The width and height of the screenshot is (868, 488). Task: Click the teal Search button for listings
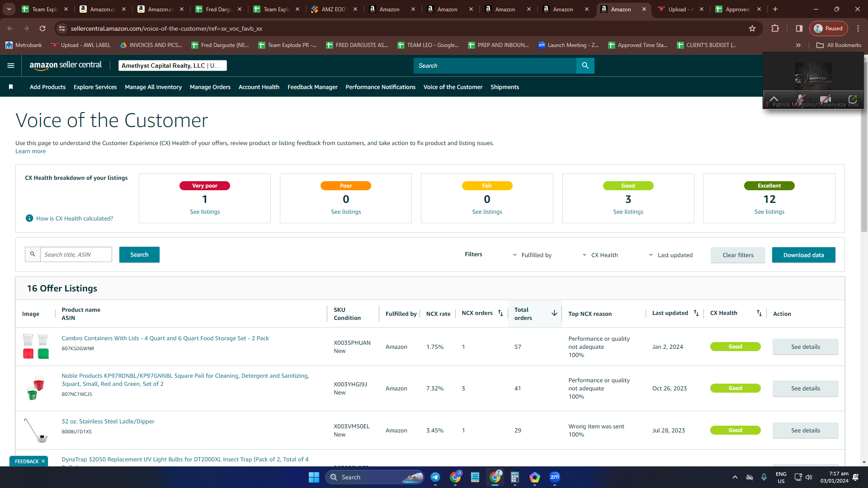[x=139, y=255]
